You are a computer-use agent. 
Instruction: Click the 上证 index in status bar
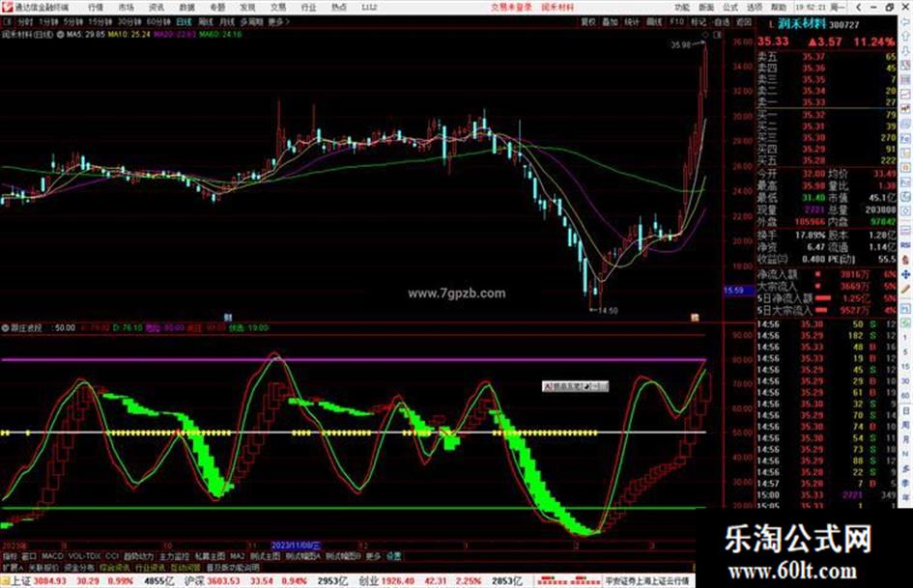tap(21, 581)
